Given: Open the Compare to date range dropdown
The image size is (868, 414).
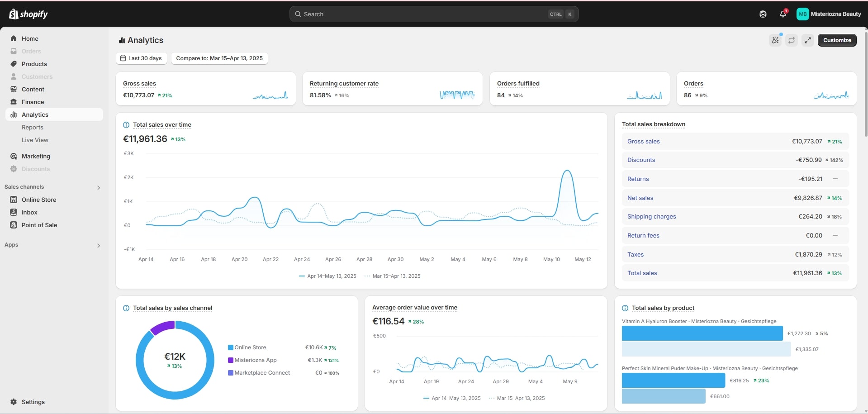Looking at the screenshot, I should tap(219, 58).
